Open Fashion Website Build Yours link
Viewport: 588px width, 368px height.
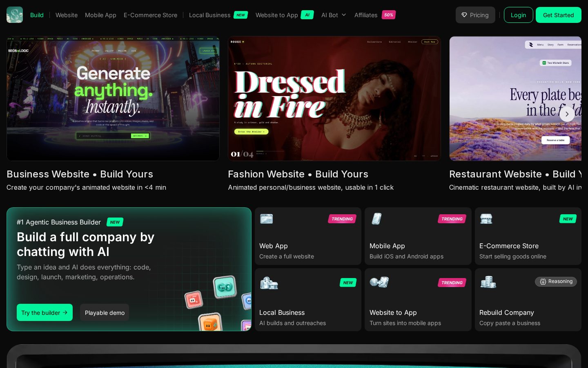[298, 174]
